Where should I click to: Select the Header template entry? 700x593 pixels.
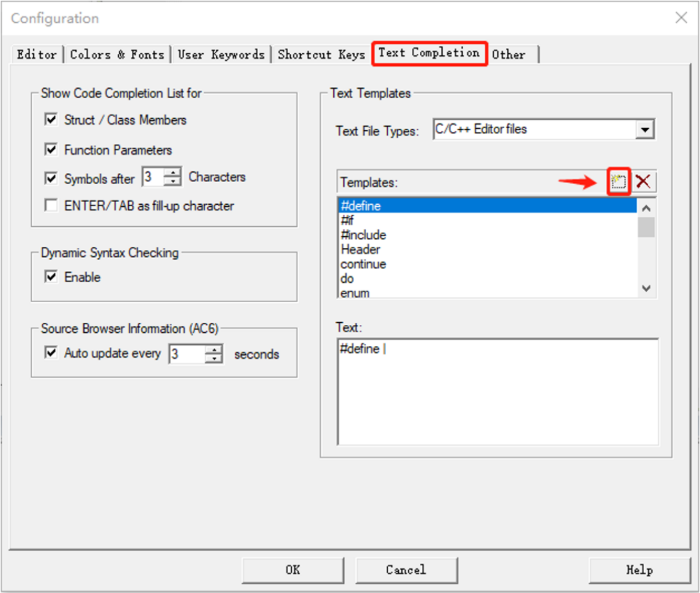click(361, 249)
